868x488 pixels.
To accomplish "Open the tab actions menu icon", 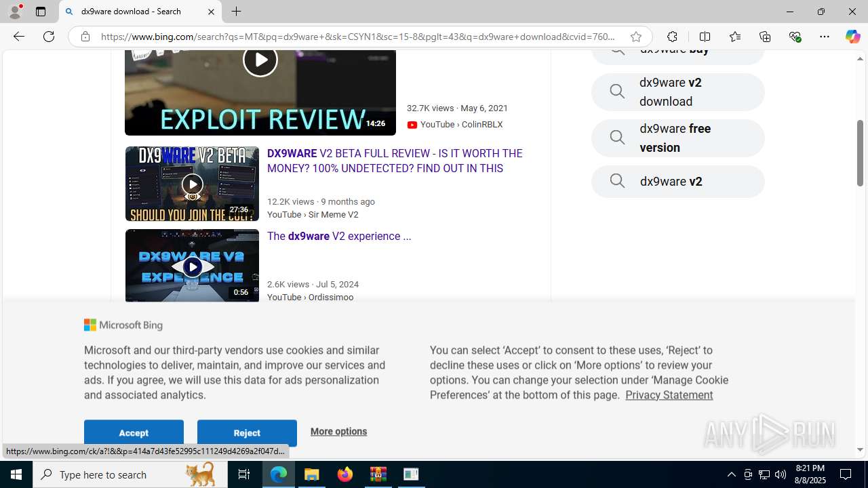I will 41,12.
